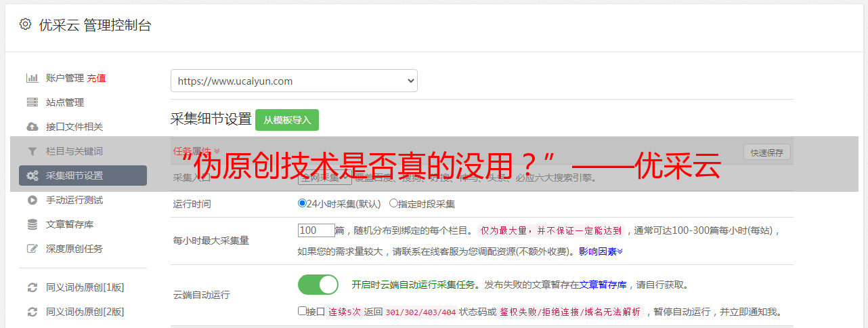Select the 指定时段采集 radio option
868x328 pixels.
pyautogui.click(x=393, y=203)
